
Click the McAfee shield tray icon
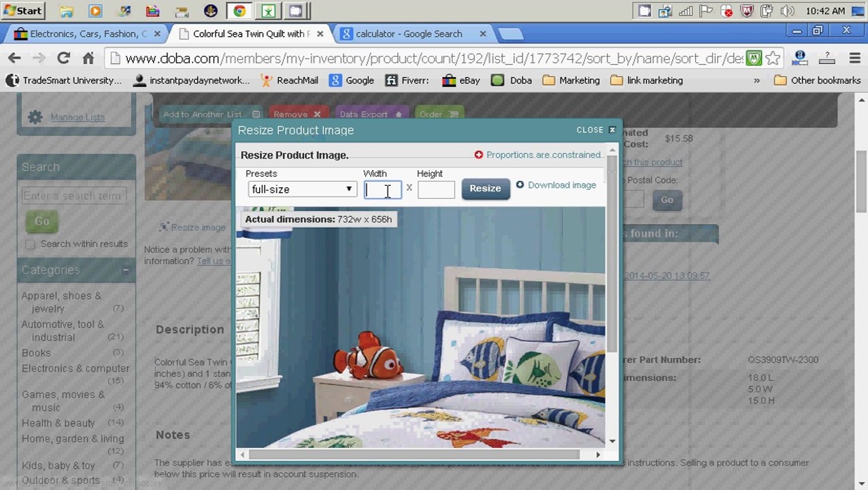click(x=747, y=11)
